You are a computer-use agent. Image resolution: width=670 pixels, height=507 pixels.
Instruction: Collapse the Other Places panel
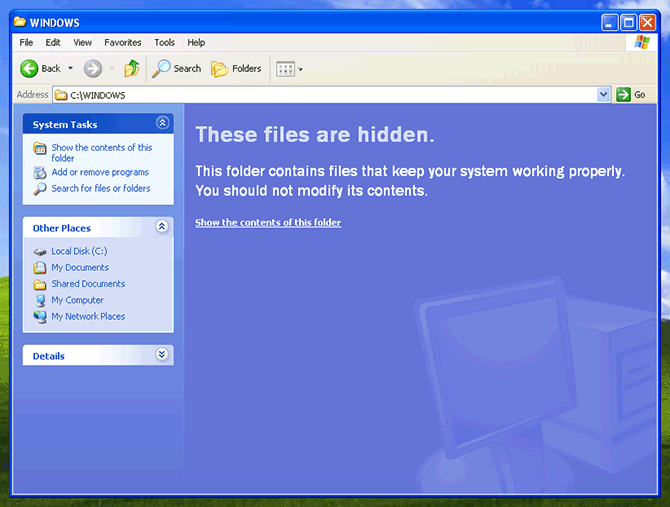coord(162,226)
